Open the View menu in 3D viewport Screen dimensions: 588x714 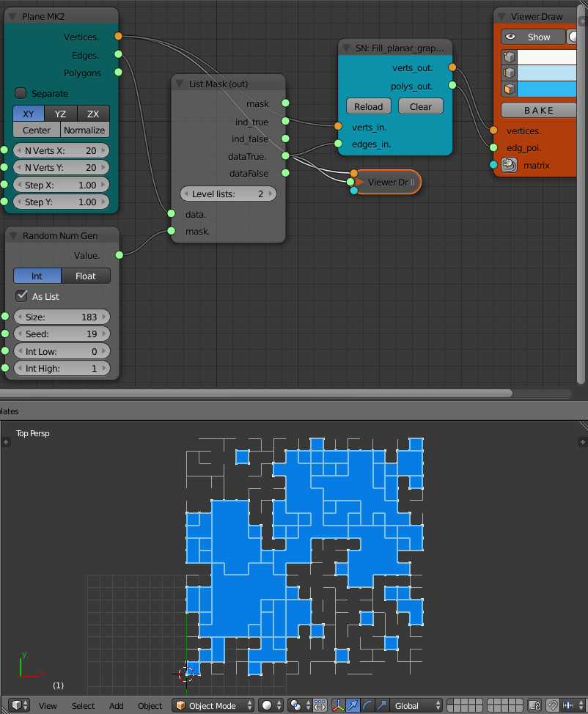[48, 705]
